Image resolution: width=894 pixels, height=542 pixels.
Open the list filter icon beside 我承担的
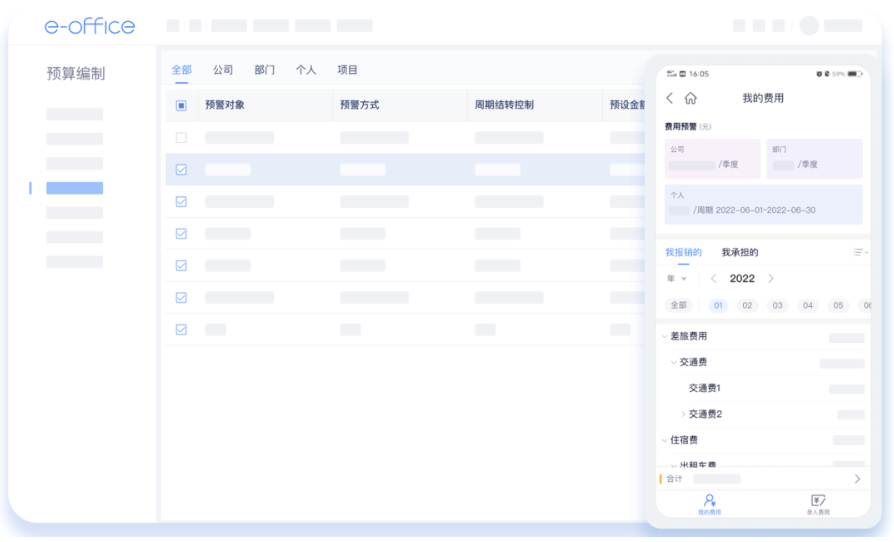pyautogui.click(x=859, y=253)
